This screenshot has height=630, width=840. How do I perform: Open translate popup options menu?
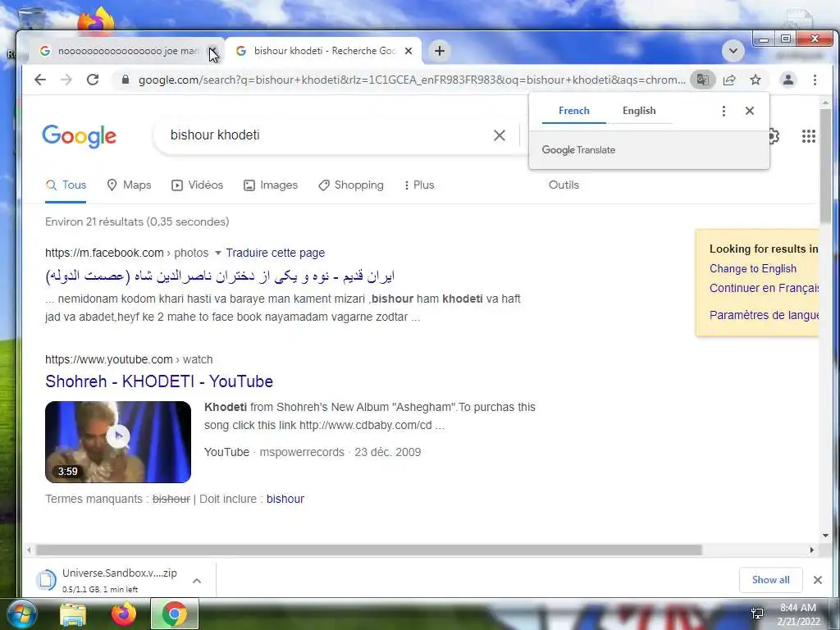tap(724, 111)
